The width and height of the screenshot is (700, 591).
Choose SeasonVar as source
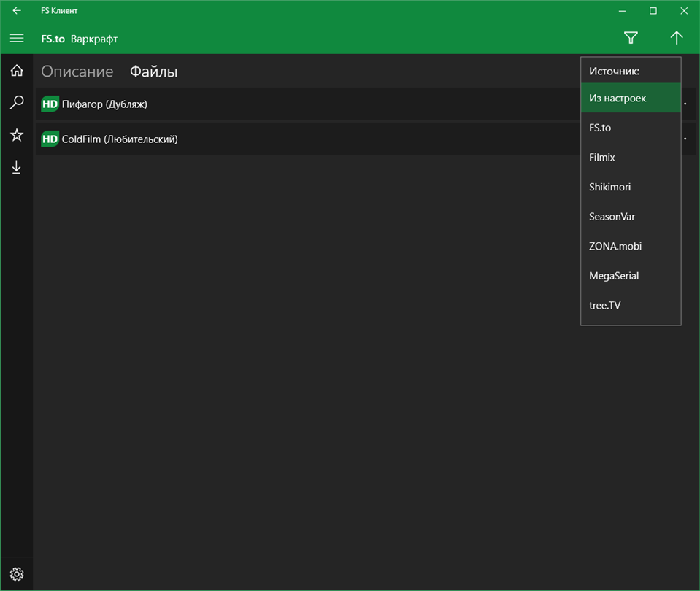pos(631,217)
